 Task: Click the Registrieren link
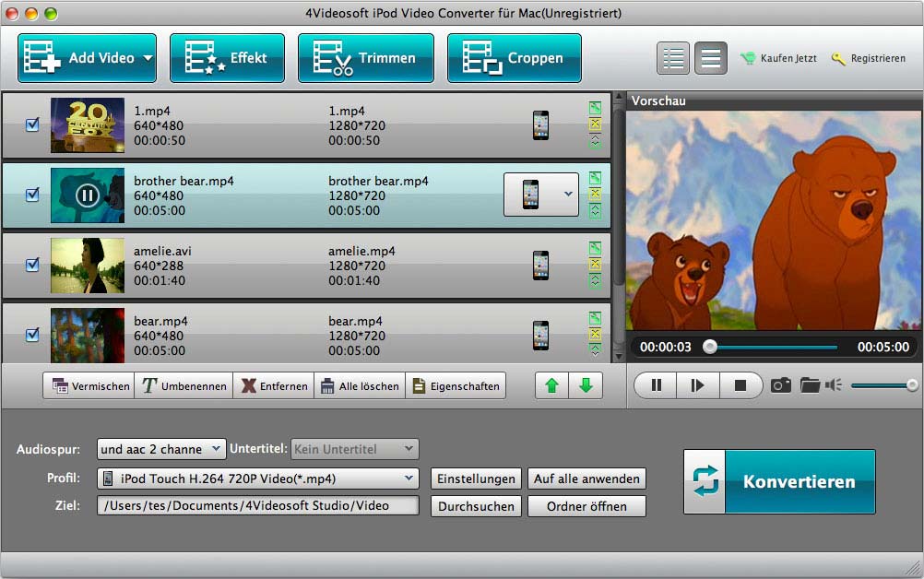870,58
